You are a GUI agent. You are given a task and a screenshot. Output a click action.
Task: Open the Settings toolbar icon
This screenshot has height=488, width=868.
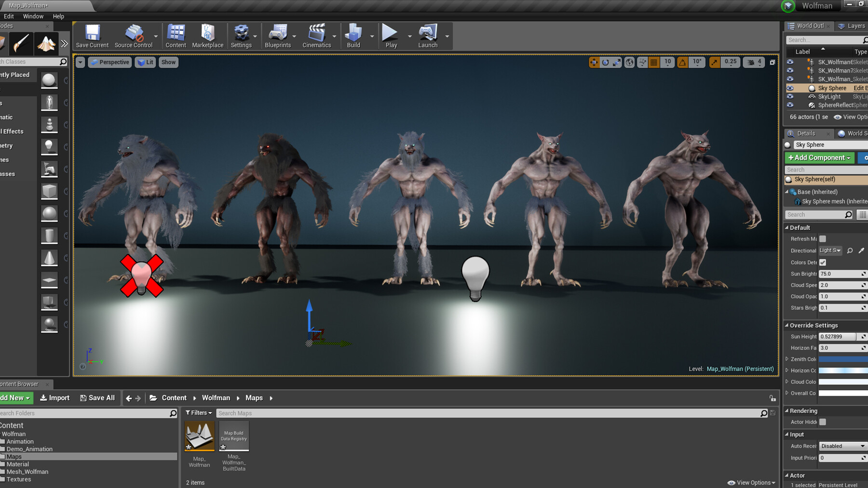(x=241, y=36)
